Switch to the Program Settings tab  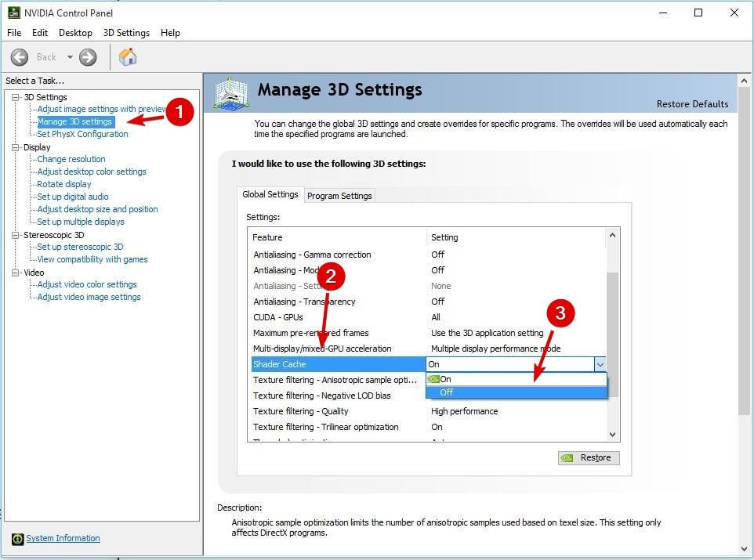[x=339, y=196]
